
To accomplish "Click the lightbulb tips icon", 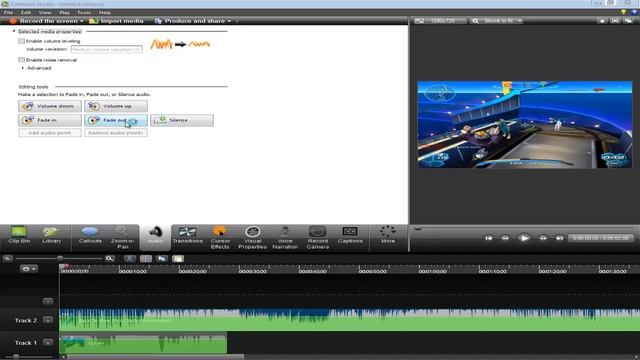I will [623, 12].
